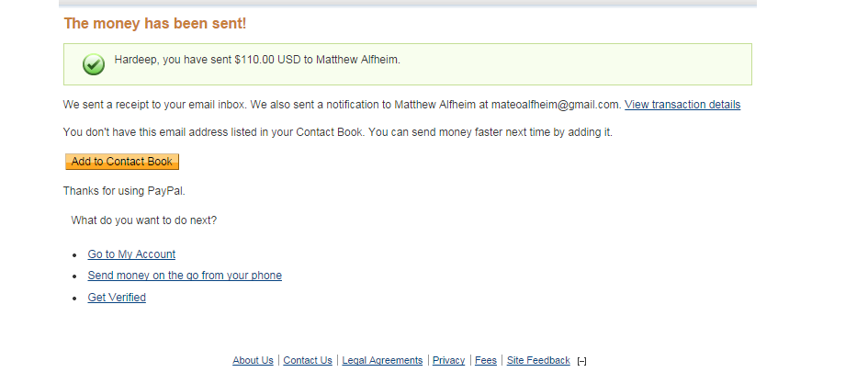This screenshot has width=868, height=372.
Task: Visit the Privacy footer link
Action: click(x=449, y=360)
